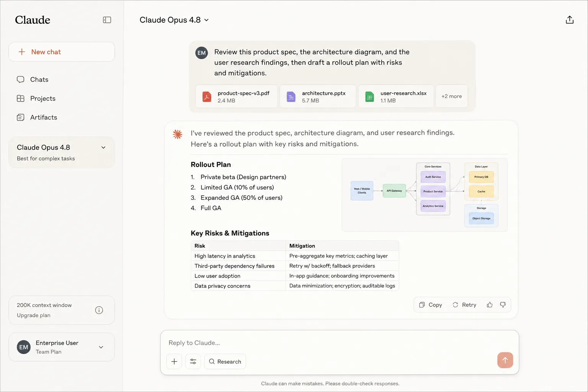Viewport: 588px width, 392px height.
Task: Click the product-spec-v3.pdf file icon
Action: pyautogui.click(x=207, y=96)
